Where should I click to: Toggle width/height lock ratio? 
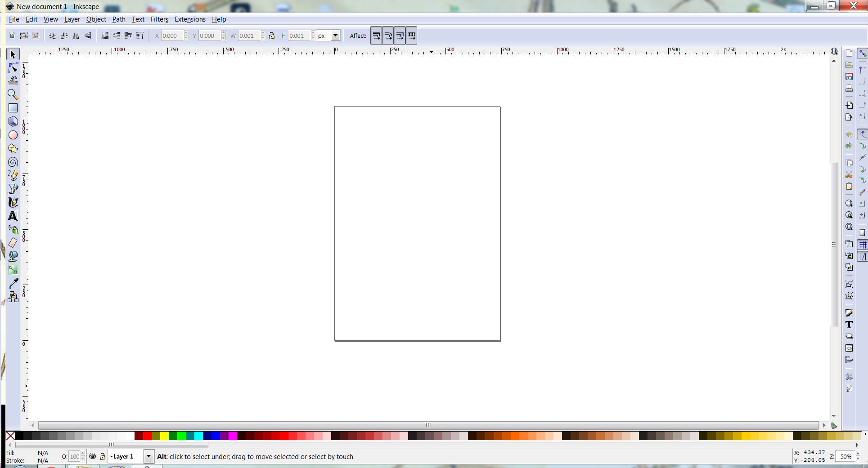pos(272,36)
